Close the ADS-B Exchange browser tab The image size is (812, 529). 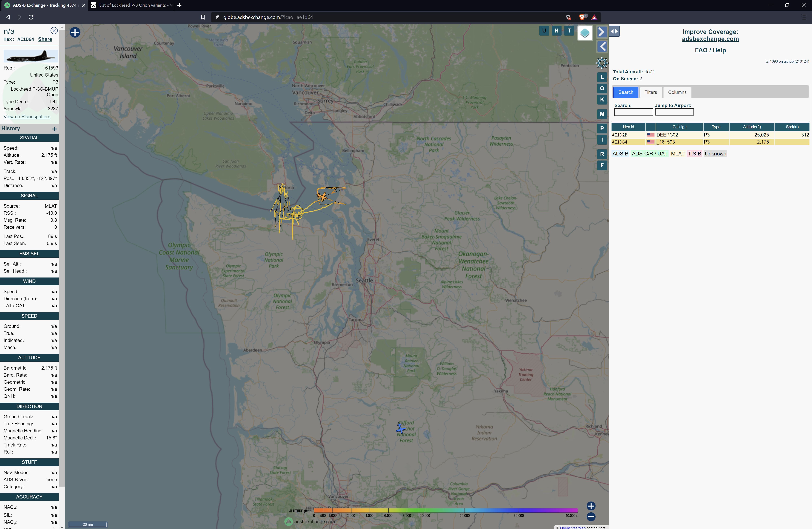(x=84, y=5)
